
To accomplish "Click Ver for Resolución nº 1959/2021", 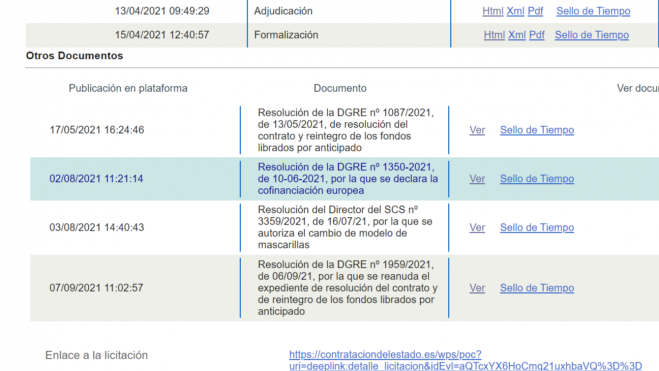I will pos(477,288).
